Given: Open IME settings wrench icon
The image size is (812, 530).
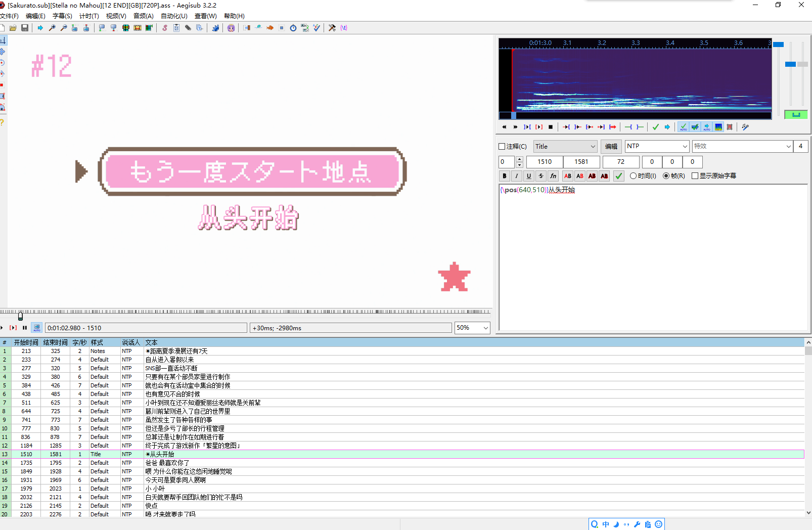Looking at the screenshot, I should click(637, 524).
